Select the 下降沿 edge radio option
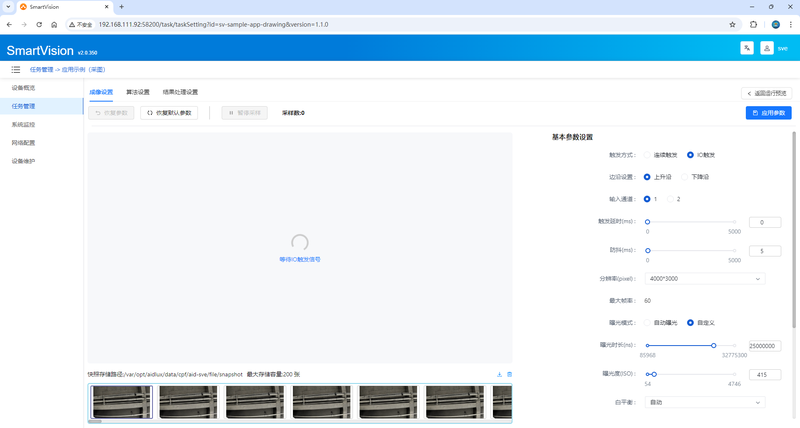800x428 pixels. coord(685,177)
